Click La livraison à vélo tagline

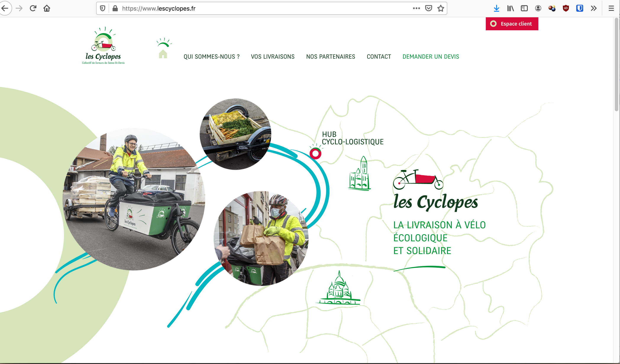(x=439, y=238)
